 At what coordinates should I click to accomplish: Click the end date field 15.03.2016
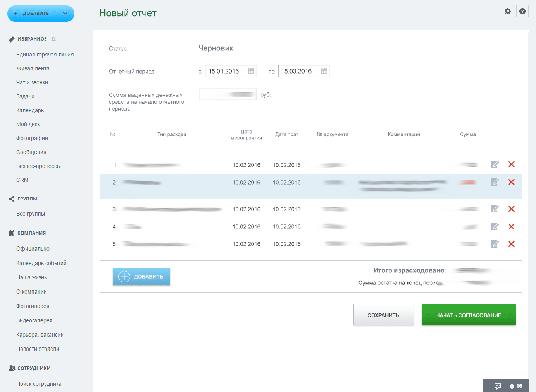(304, 71)
